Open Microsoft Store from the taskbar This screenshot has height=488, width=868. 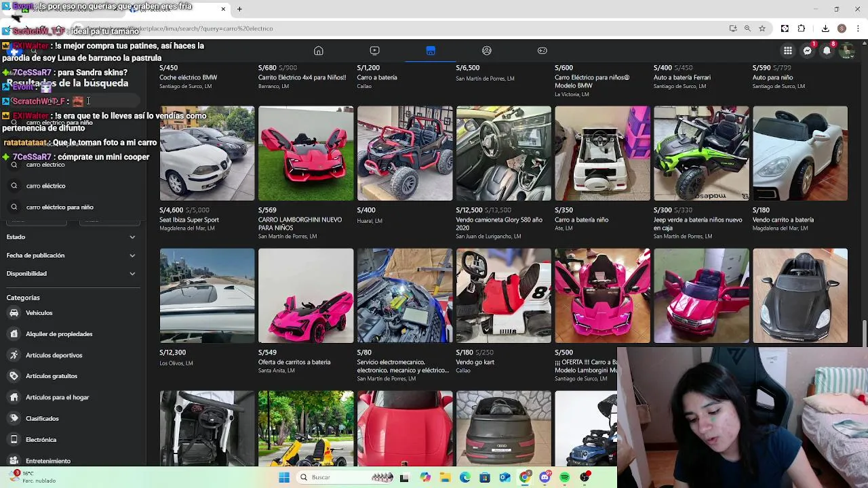coord(485,477)
